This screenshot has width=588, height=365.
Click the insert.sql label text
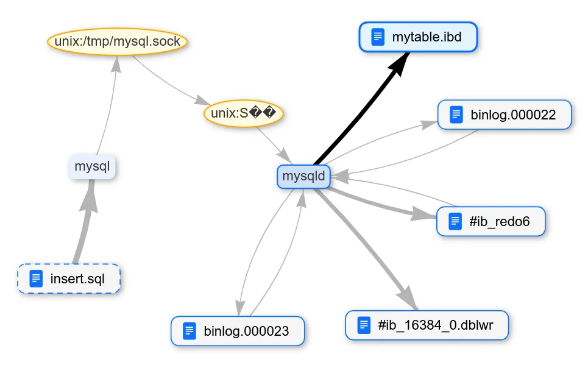click(x=77, y=280)
